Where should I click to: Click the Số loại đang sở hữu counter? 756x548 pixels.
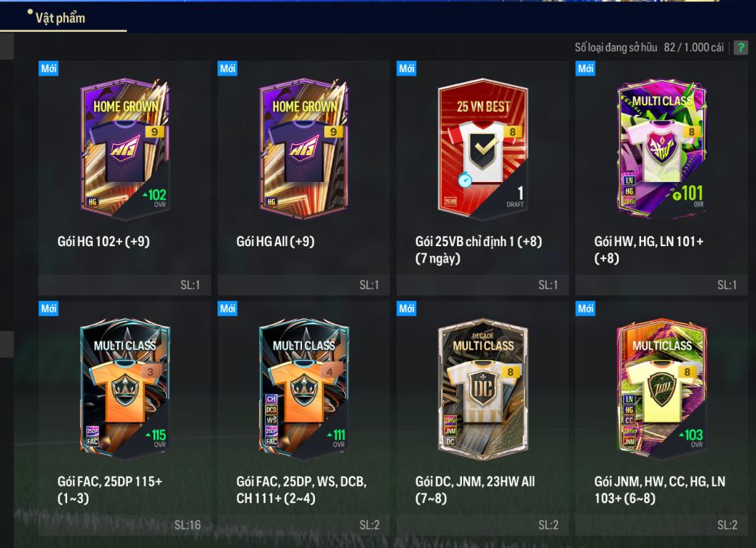[x=649, y=48]
